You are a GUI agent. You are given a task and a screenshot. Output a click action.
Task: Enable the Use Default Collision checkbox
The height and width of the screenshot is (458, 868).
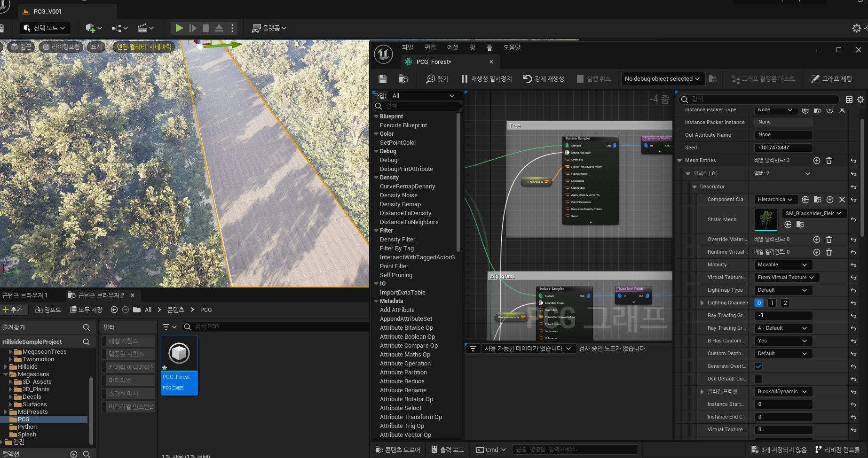(x=758, y=379)
